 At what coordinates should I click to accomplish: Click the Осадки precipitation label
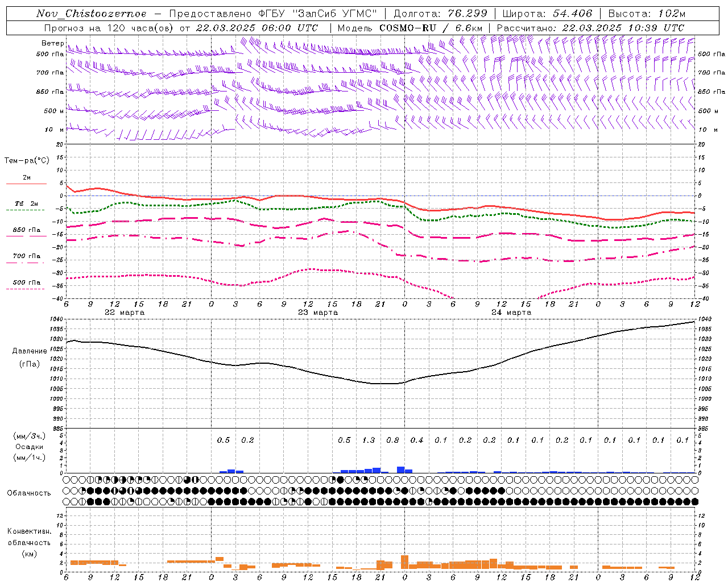point(30,447)
